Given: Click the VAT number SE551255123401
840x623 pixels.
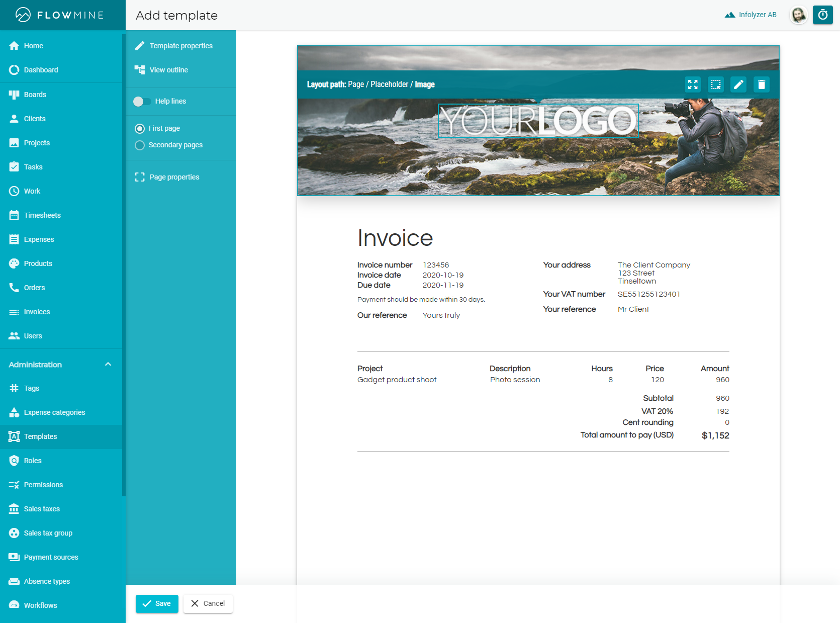Looking at the screenshot, I should point(649,294).
